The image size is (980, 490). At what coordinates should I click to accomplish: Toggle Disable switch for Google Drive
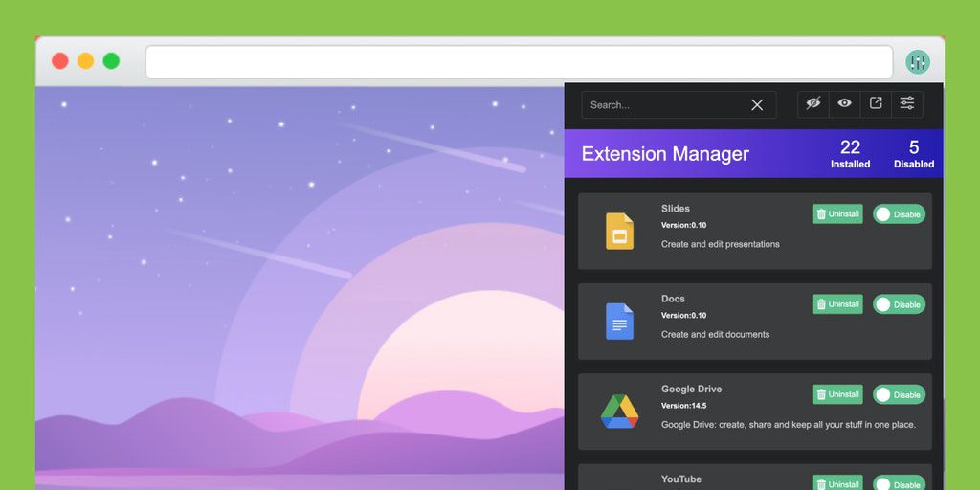899,394
